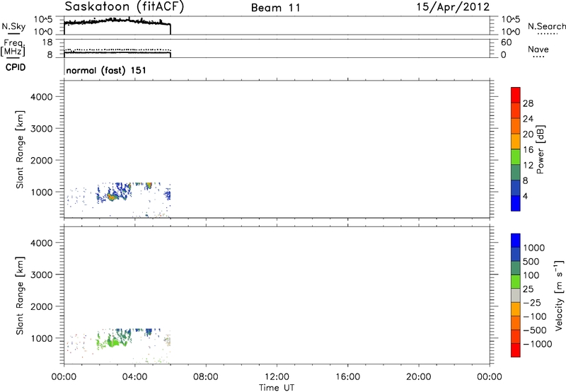Click the 28 tick on power colorbar
This screenshot has height=392, width=566.
click(528, 103)
